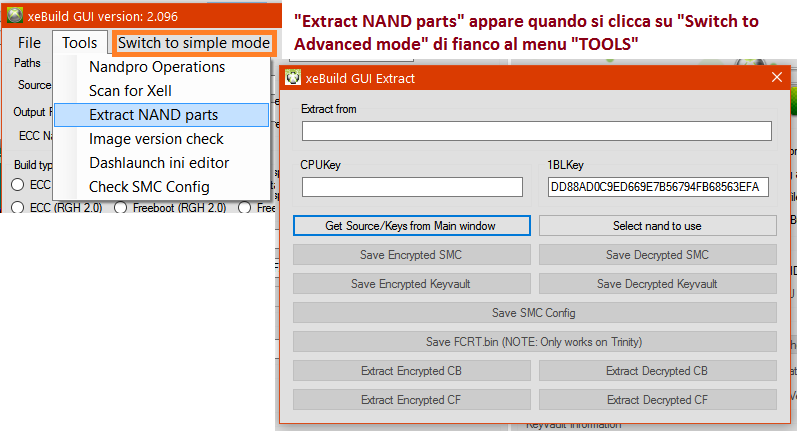This screenshot has height=432, width=798.
Task: Choose Extract NAND parts menu entry
Action: pos(162,115)
